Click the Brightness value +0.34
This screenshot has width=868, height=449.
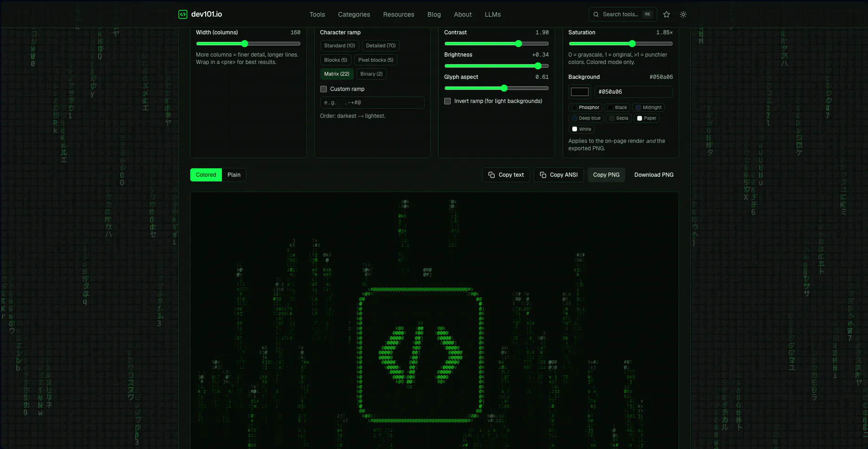540,55
